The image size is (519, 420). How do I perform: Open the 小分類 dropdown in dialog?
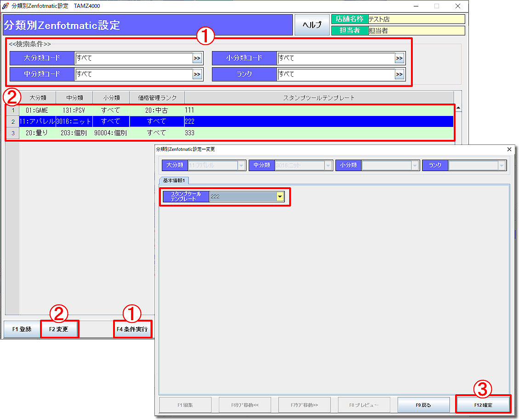point(415,165)
